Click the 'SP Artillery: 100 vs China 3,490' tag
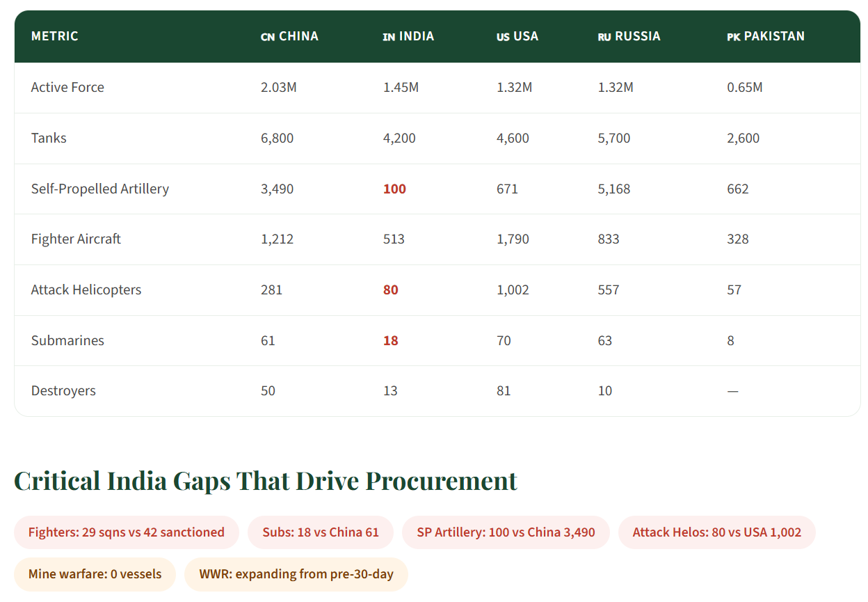868x602 pixels. tap(506, 532)
